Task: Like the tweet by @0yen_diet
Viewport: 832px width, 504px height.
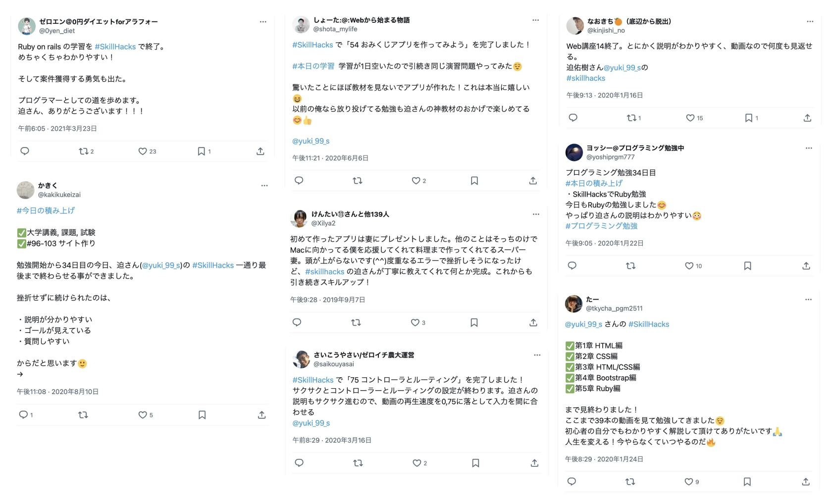Action: coord(147,151)
